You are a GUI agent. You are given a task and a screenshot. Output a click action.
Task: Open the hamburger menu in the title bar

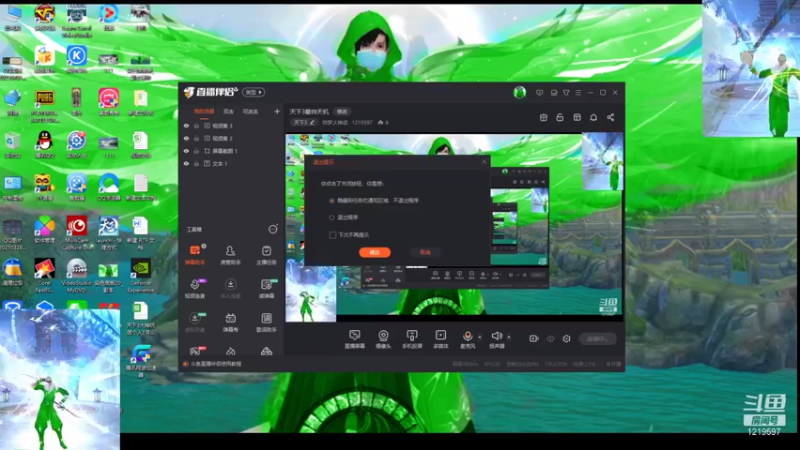point(578,93)
